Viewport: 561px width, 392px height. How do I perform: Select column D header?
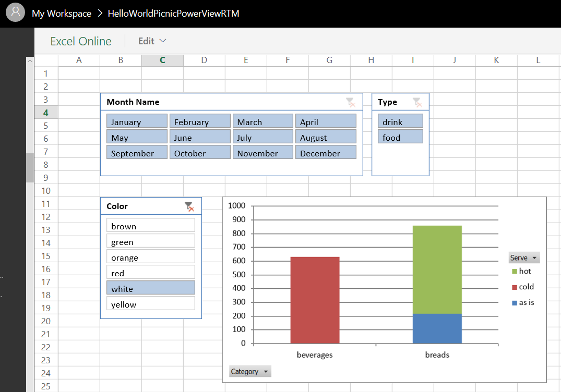(x=204, y=60)
